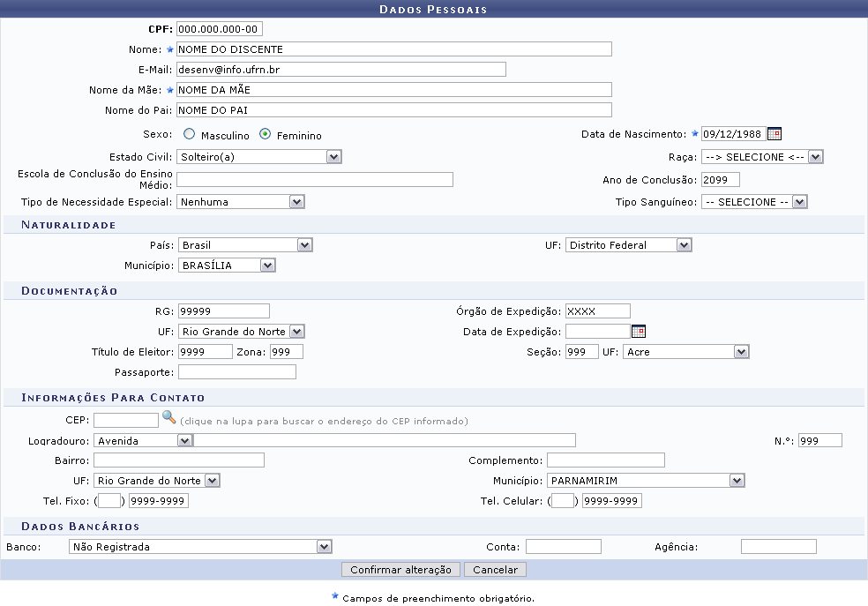Open the Data de Expedição calendar icon
The height and width of the screenshot is (606, 868).
point(639,332)
